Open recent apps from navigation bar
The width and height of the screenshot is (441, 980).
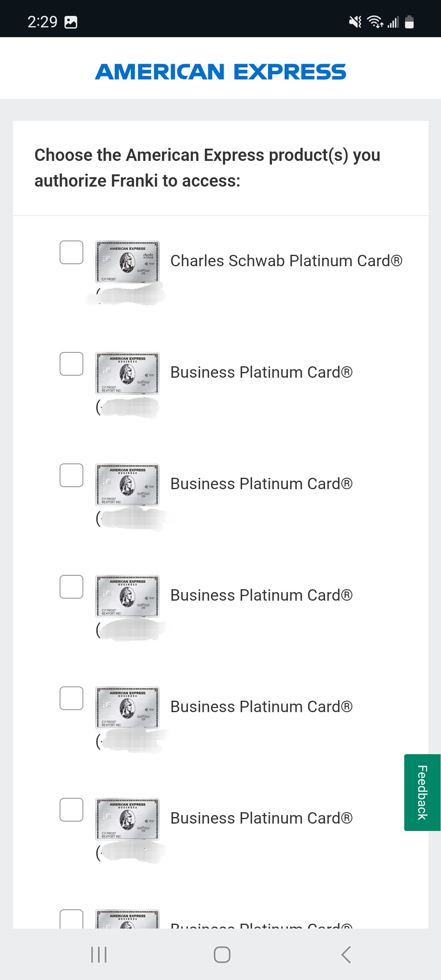pyautogui.click(x=99, y=955)
